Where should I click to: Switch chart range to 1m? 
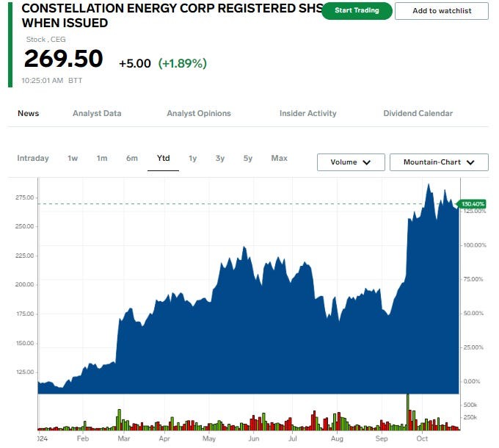coord(102,158)
